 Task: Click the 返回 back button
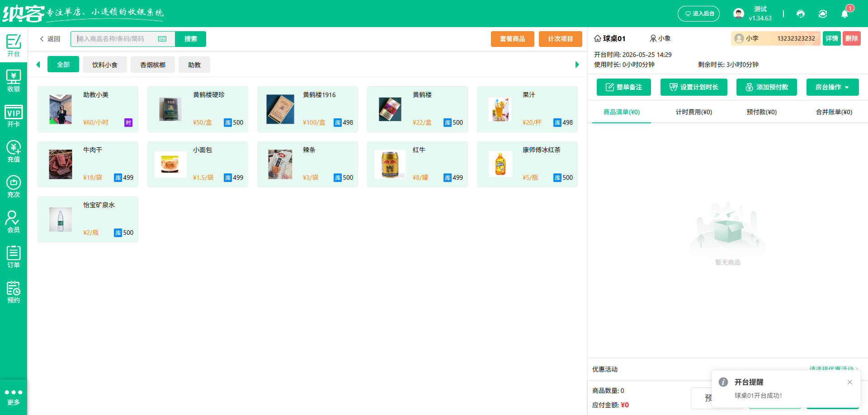[x=50, y=39]
